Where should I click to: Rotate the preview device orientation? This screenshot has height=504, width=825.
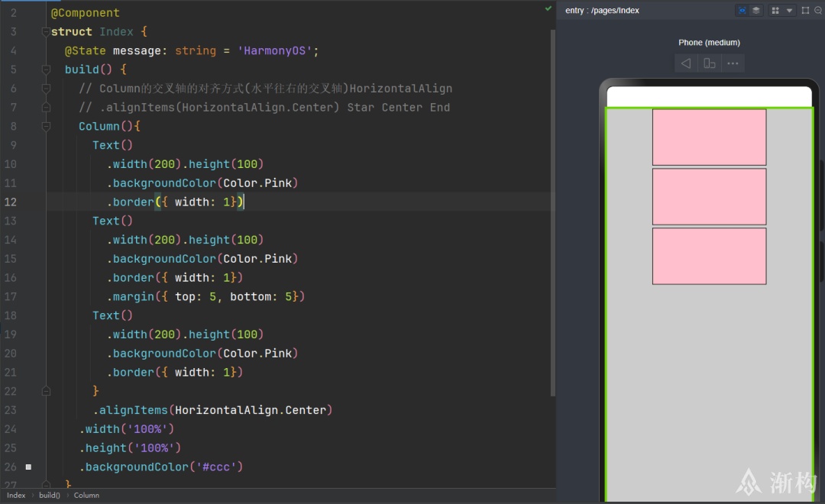709,63
